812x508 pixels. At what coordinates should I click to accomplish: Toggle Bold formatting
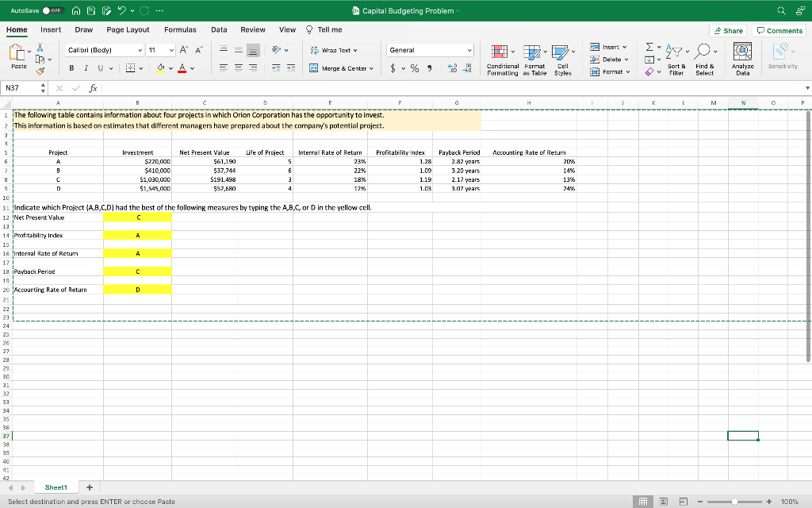click(71, 68)
